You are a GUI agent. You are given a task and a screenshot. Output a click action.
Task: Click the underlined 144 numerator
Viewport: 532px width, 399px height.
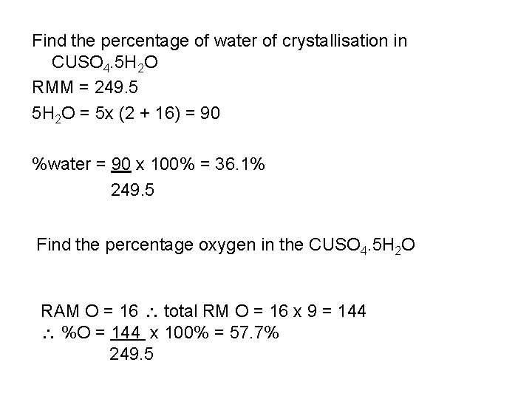[x=126, y=332]
